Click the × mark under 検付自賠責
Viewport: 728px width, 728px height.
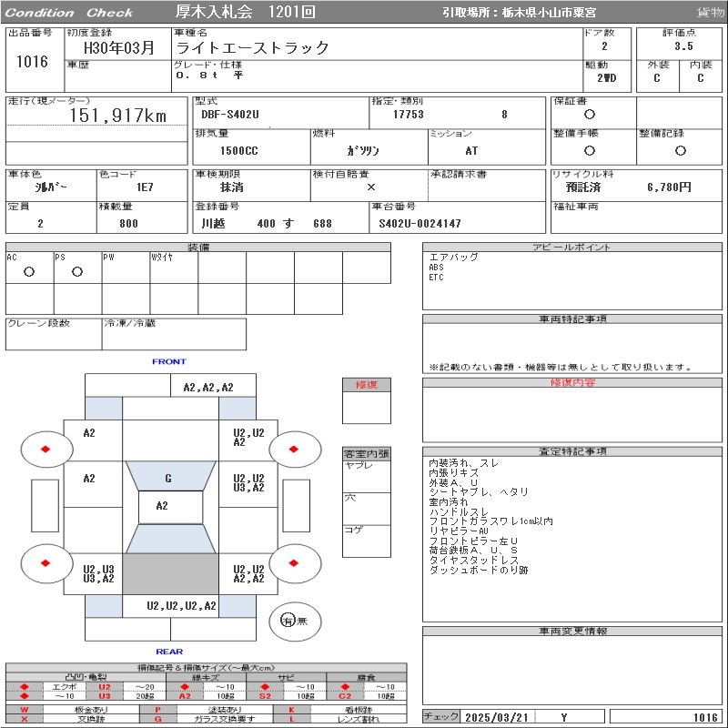[x=370, y=187]
